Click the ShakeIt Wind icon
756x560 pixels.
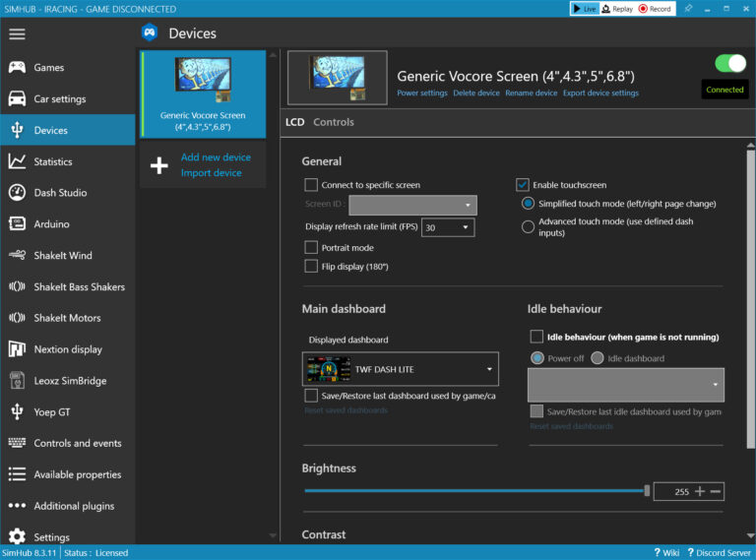(x=17, y=256)
